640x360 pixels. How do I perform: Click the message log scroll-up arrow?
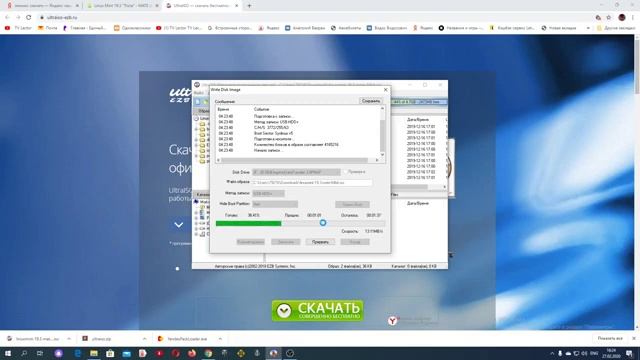382,108
